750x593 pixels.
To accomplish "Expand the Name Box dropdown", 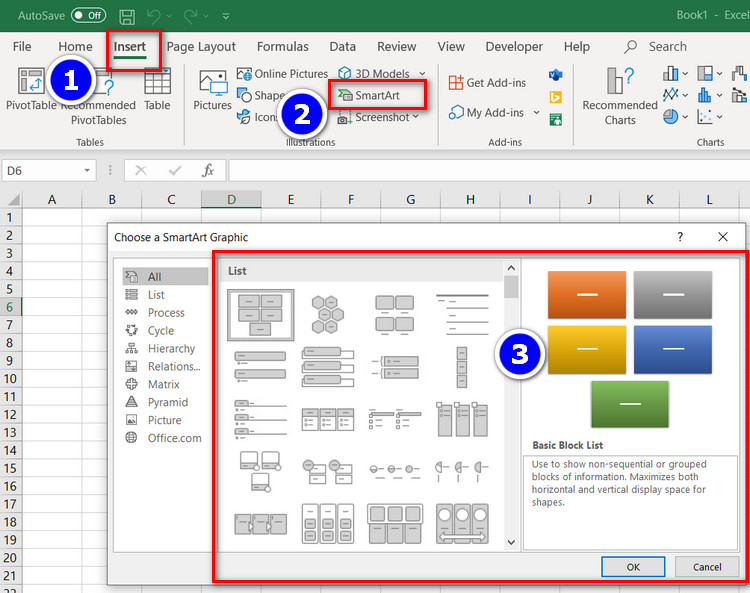I will 87,170.
